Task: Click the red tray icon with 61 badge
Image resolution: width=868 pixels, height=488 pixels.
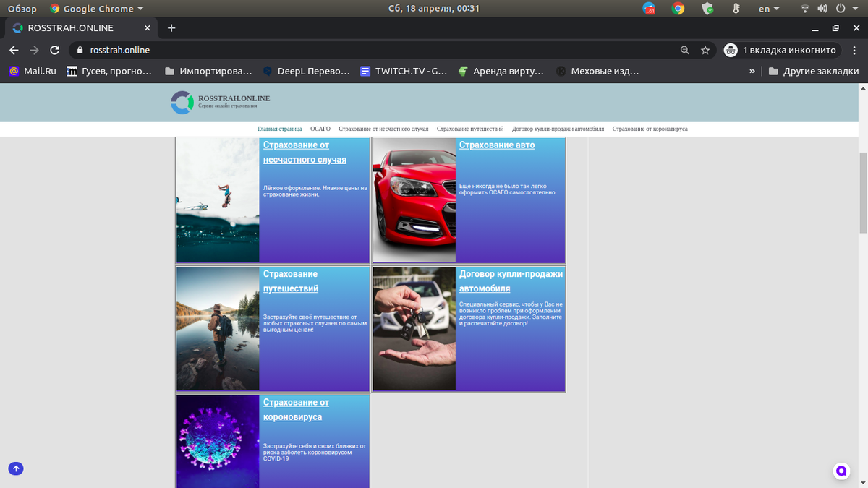Action: [x=649, y=9]
